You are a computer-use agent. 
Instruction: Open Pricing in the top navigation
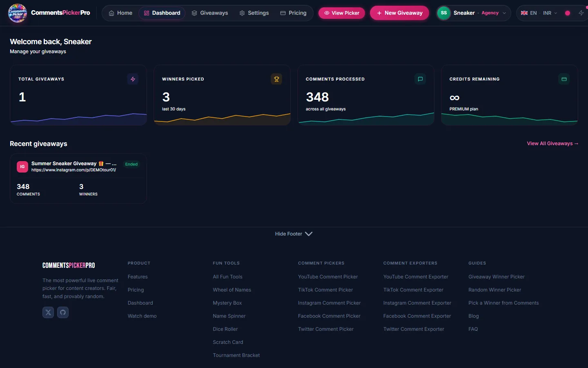pos(293,13)
